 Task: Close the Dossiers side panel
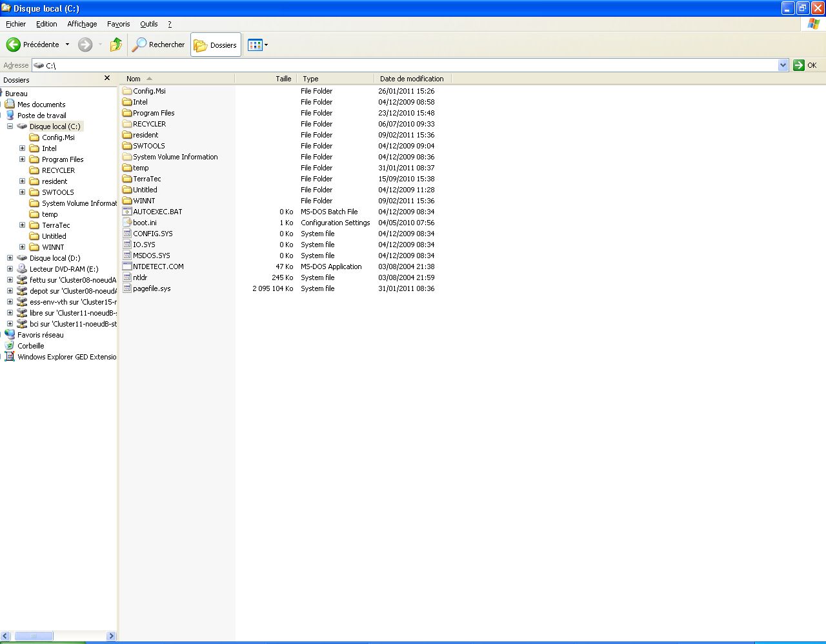[107, 78]
